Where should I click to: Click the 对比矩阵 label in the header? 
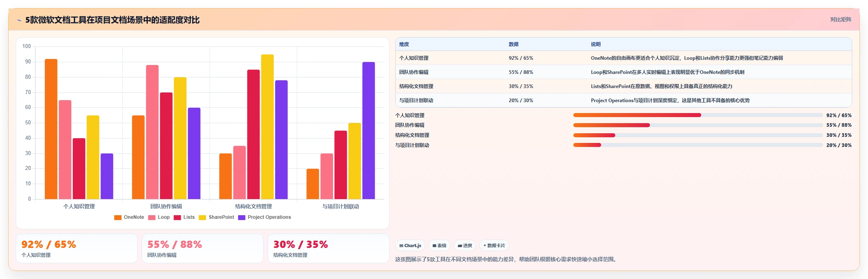pos(841,19)
